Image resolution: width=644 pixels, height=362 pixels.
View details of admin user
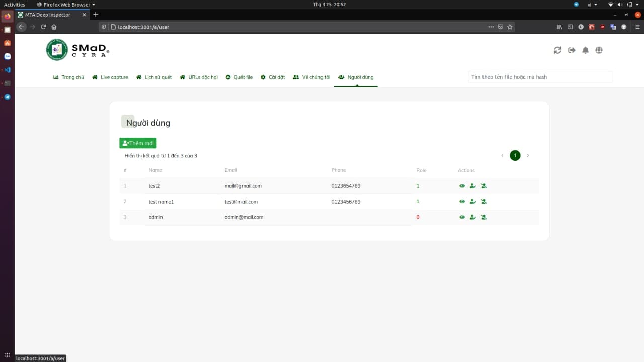(462, 217)
